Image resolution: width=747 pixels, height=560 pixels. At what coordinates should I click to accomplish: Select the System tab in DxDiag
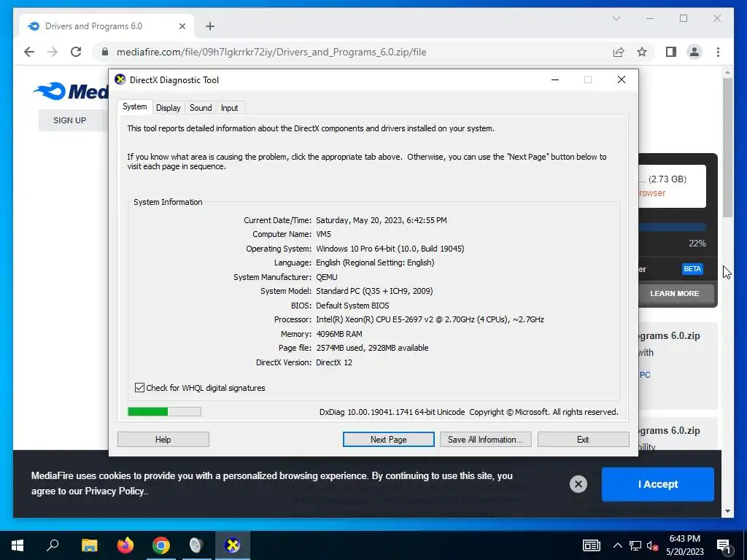(x=134, y=106)
